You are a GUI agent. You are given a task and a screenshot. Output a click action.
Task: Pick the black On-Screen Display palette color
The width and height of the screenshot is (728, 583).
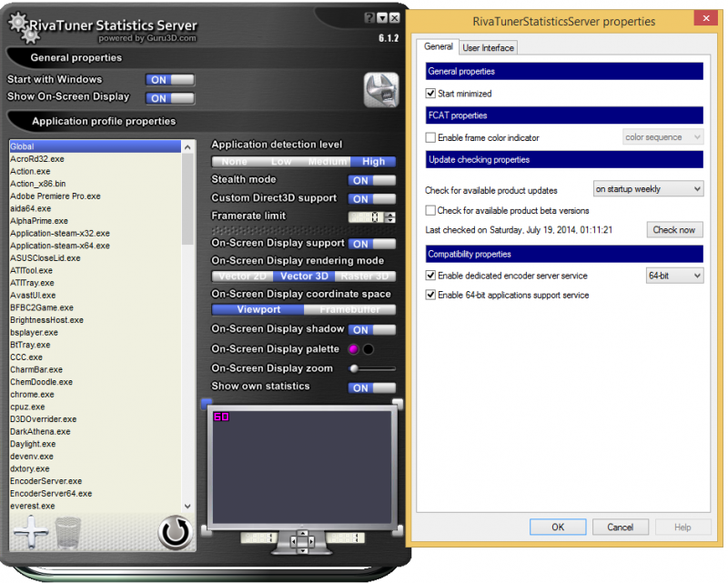coord(369,349)
